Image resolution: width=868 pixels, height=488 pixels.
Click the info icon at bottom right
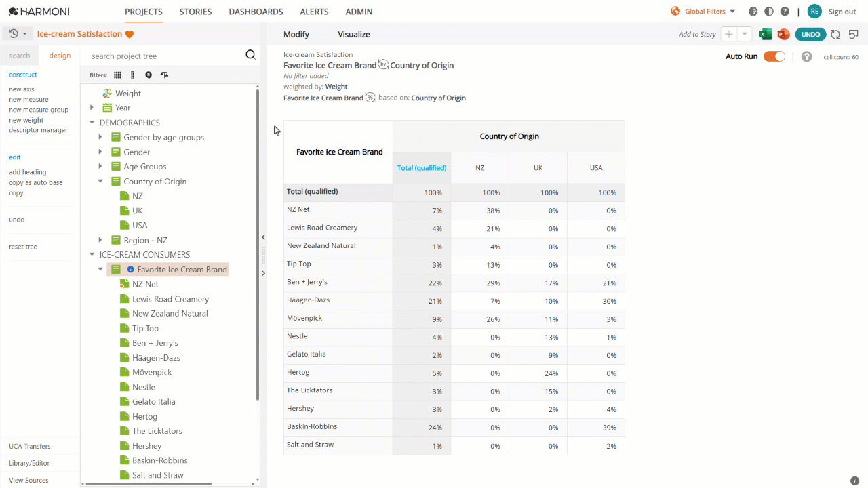point(854,481)
